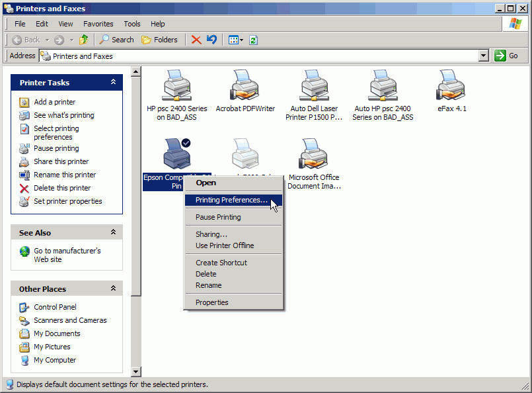Open the Views toolbar button
Image resolution: width=532 pixels, height=393 pixels.
click(x=236, y=40)
